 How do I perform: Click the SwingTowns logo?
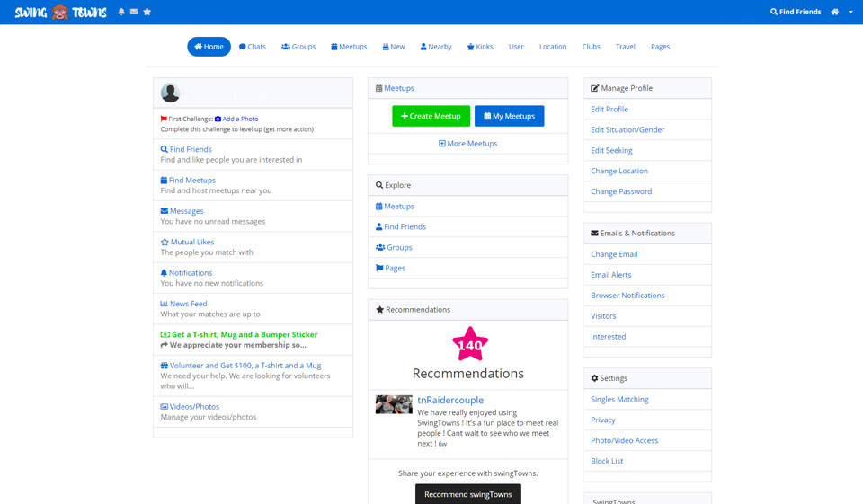point(60,12)
